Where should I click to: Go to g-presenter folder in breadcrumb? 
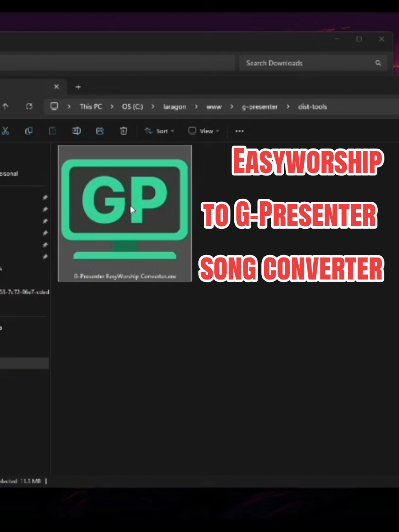click(260, 107)
